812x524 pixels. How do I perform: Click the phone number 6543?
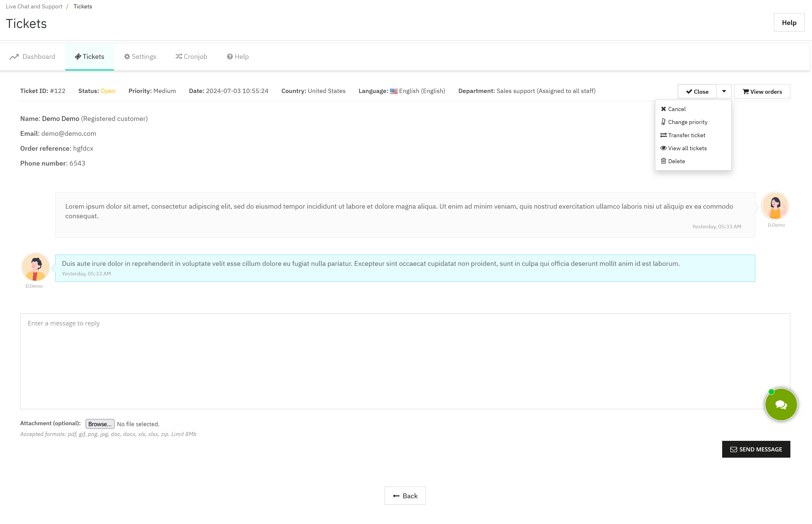pyautogui.click(x=77, y=163)
